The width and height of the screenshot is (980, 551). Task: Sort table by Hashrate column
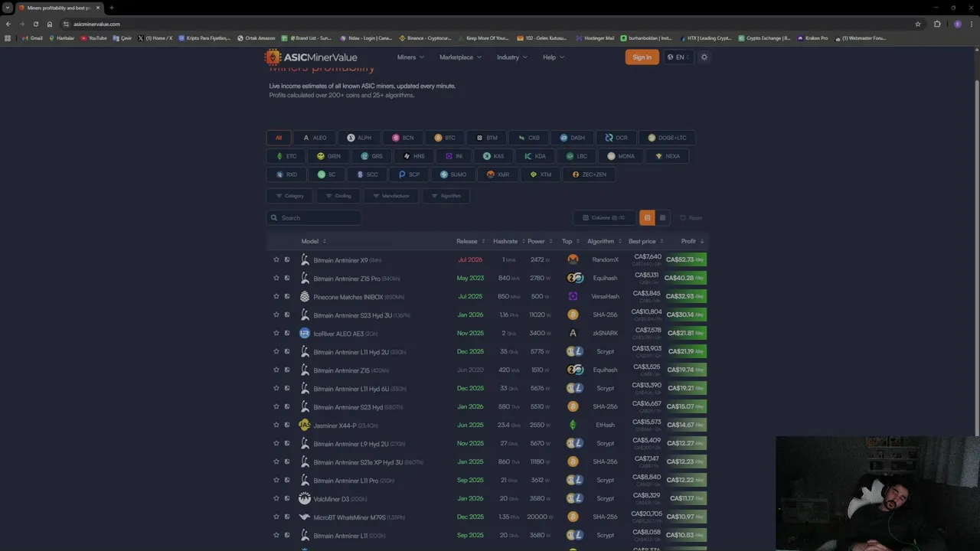[508, 241]
